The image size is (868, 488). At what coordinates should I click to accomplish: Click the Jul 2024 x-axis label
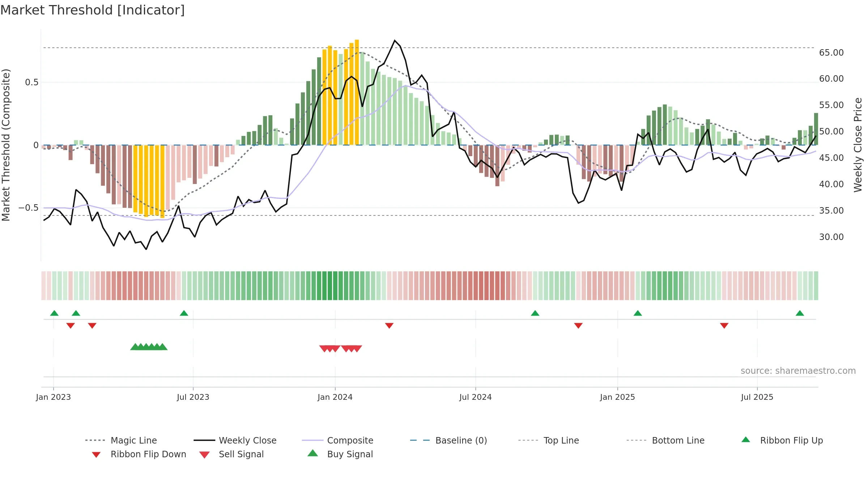click(x=476, y=397)
